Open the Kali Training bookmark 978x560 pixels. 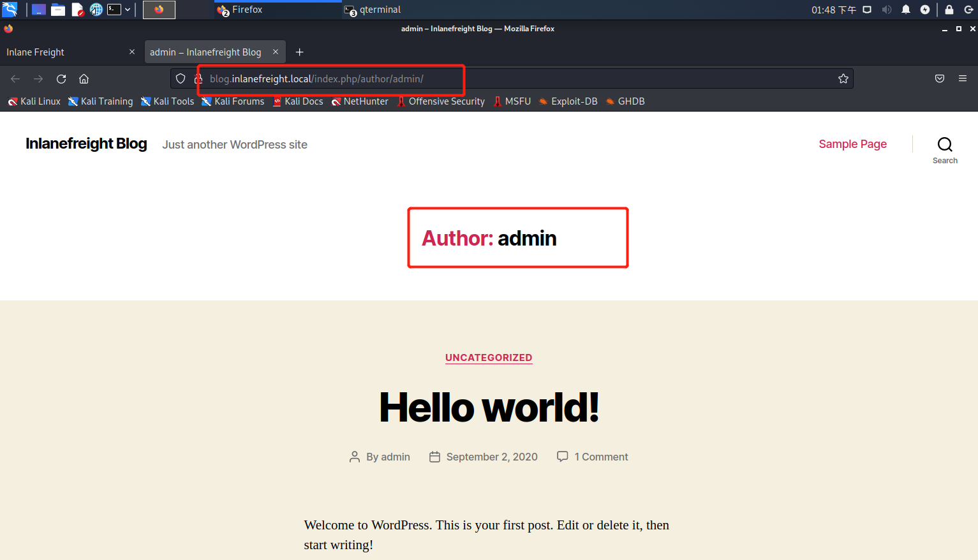tap(101, 101)
